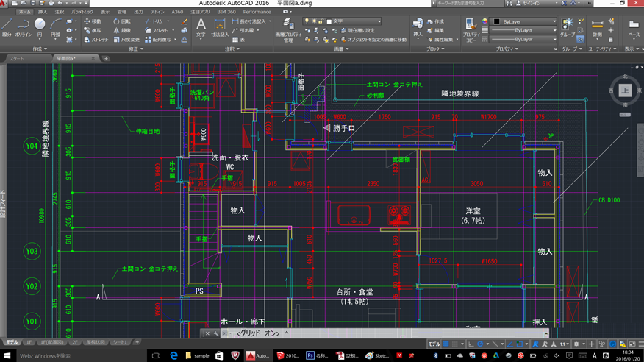This screenshot has height=362, width=644.
Task: Select the Line (線分) tool
Action: (x=7, y=27)
